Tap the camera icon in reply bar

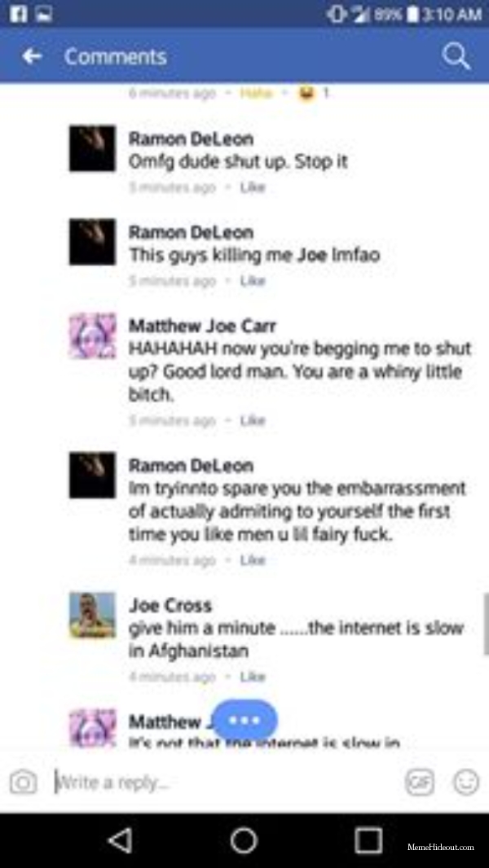pos(24,783)
